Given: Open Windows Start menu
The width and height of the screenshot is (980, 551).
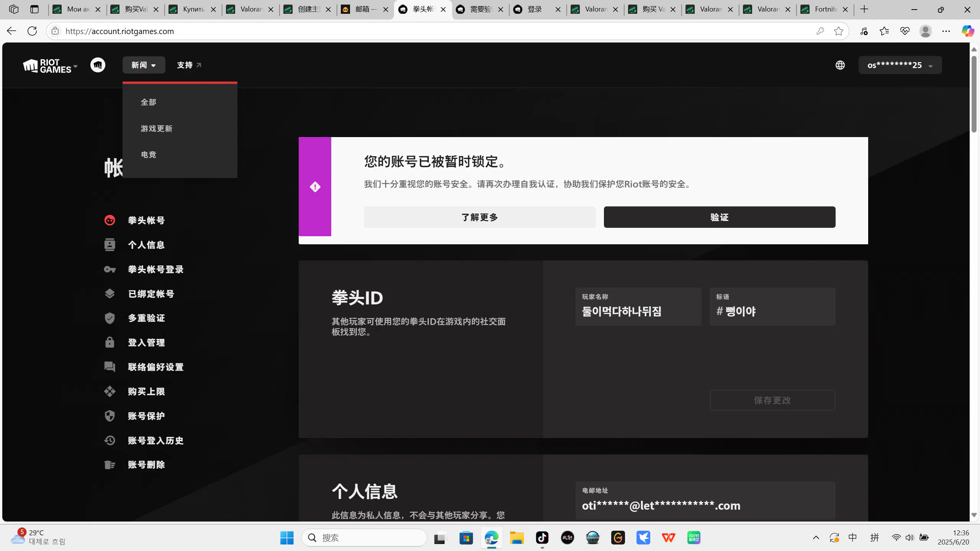Looking at the screenshot, I should pyautogui.click(x=287, y=538).
